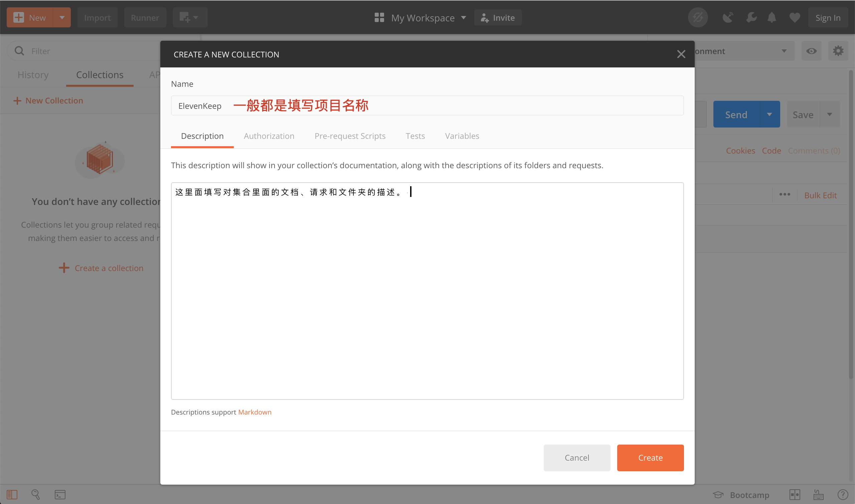Image resolution: width=855 pixels, height=504 pixels.
Task: Click the orange Create button
Action: click(650, 458)
